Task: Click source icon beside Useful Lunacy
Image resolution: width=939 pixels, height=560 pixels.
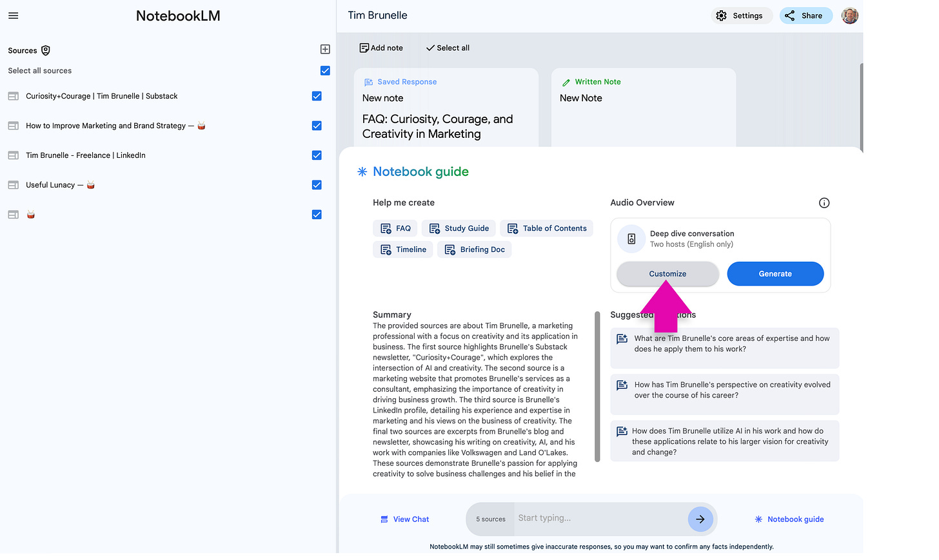Action: click(x=13, y=185)
